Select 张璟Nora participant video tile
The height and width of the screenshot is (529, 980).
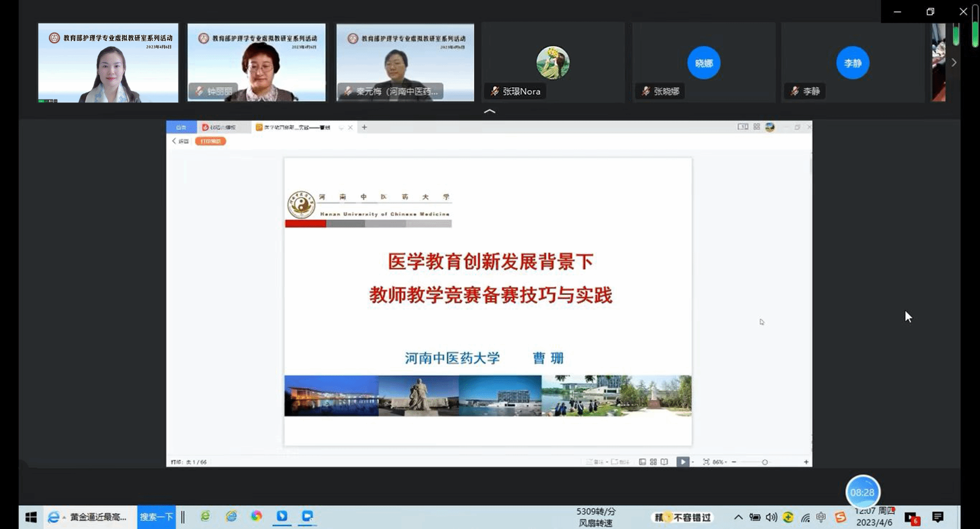click(553, 63)
